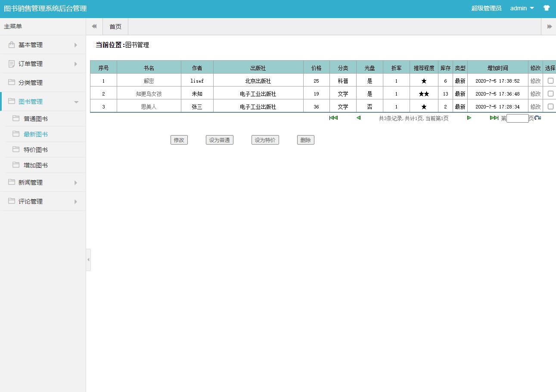Screen dimensions: 556x392
Task: Go to previous page with green arrow icon
Action: [358, 118]
